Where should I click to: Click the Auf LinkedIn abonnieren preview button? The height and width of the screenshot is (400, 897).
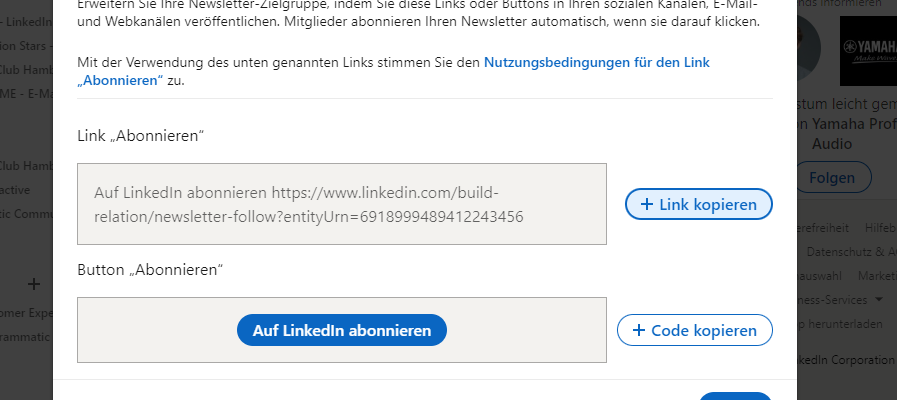(x=341, y=329)
